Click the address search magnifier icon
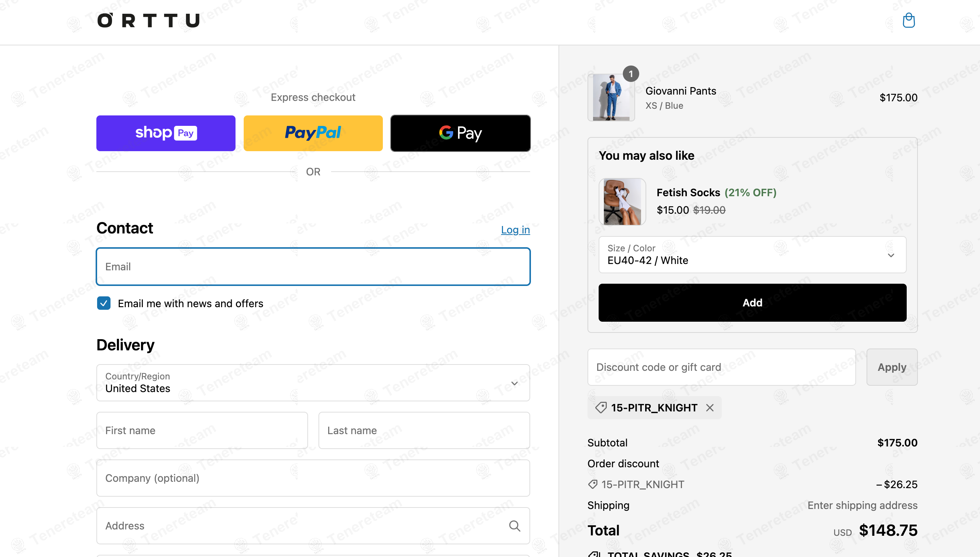 click(515, 526)
